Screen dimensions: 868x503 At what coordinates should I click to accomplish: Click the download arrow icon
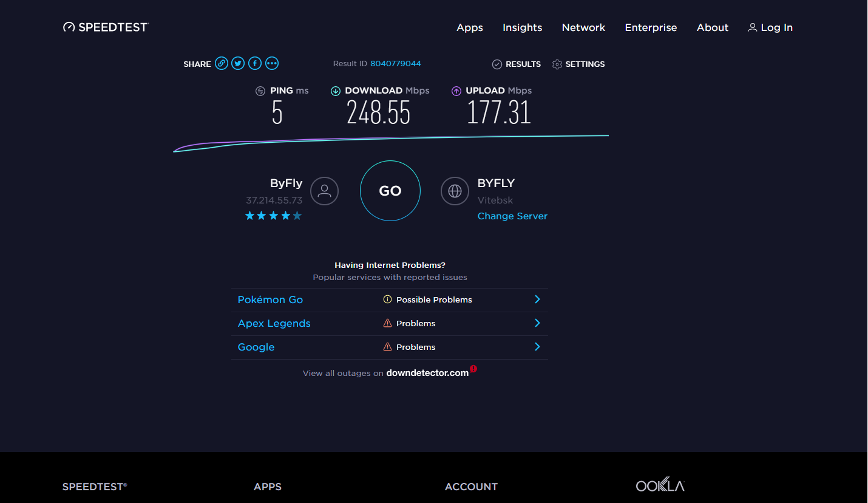335,91
